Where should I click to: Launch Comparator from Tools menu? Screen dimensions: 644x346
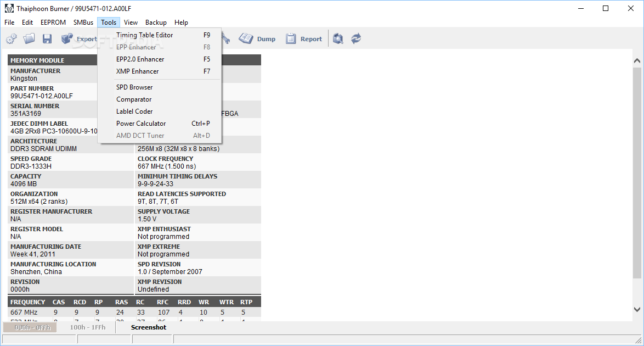[160, 99]
